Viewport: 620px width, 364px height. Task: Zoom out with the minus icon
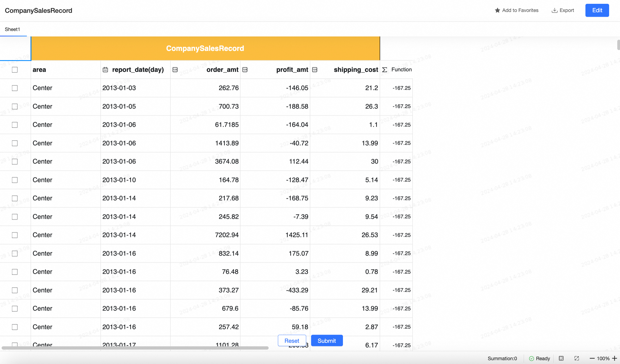click(x=592, y=358)
